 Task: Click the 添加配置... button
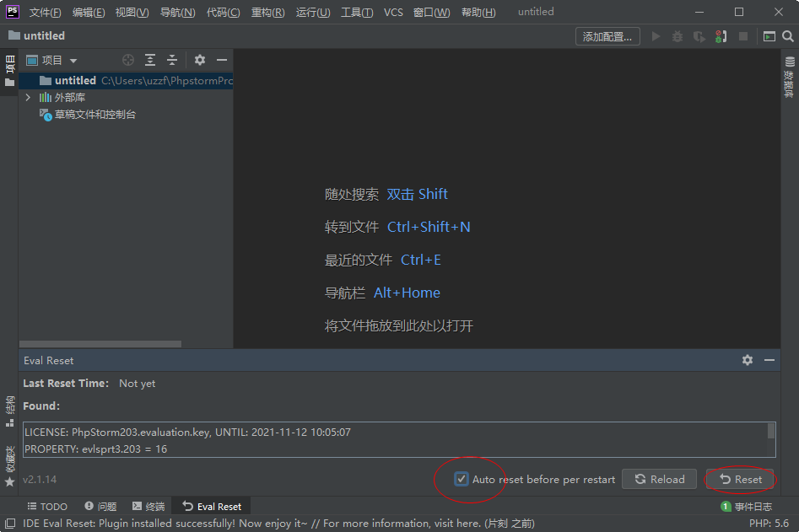(607, 36)
